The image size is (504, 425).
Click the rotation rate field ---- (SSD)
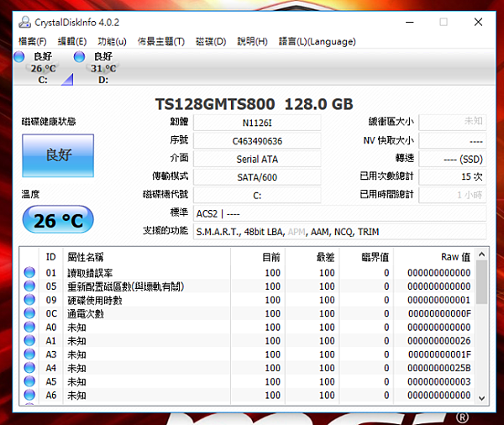coord(453,159)
